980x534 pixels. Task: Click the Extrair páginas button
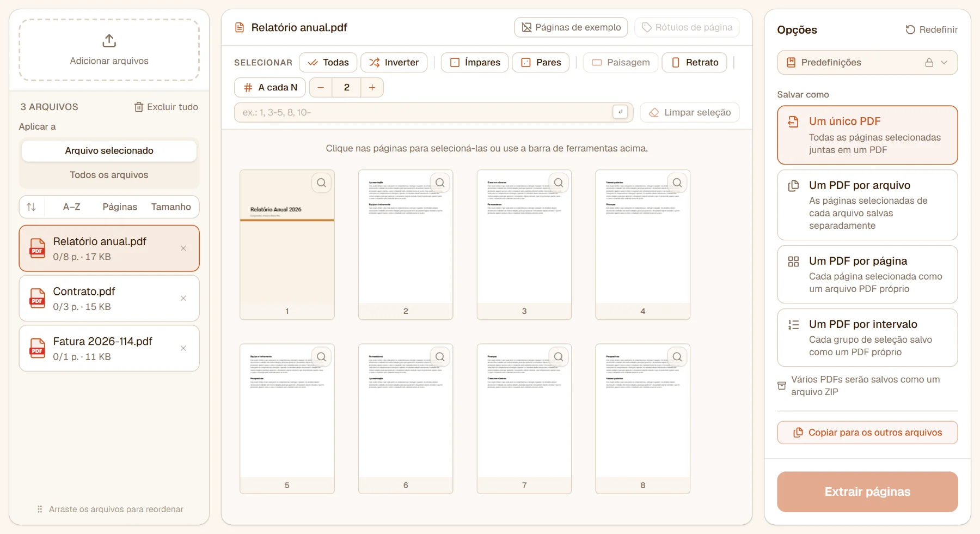pyautogui.click(x=867, y=492)
